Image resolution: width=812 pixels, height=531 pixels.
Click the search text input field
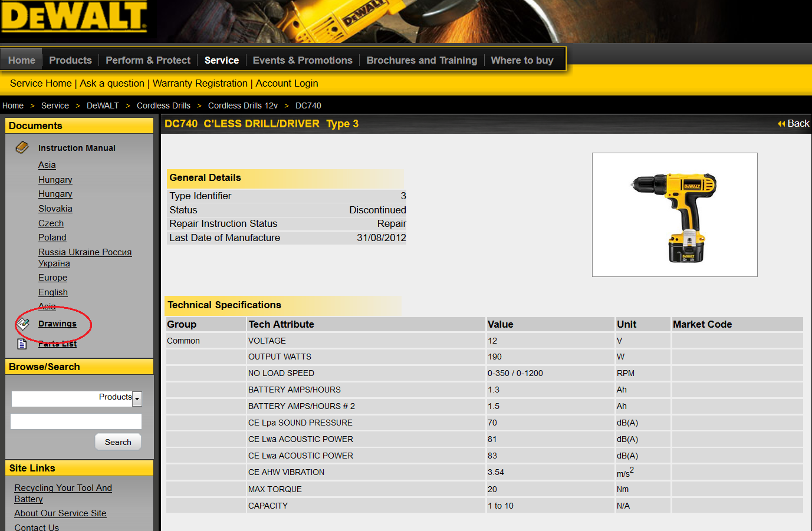coord(76,421)
